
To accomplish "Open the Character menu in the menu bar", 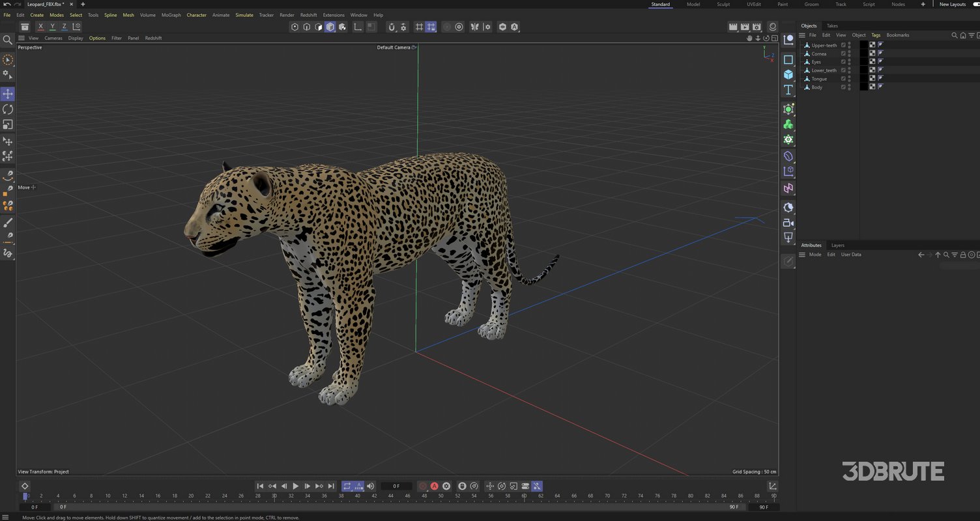I will [x=196, y=15].
